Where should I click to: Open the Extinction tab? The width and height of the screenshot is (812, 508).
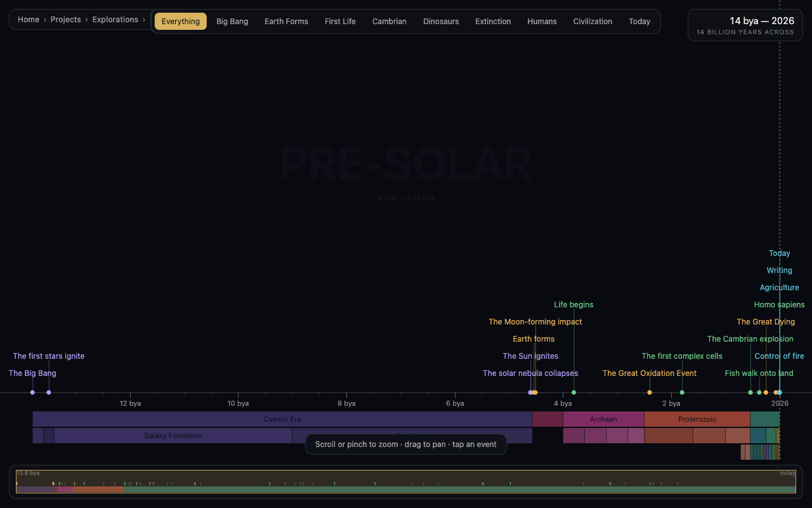(493, 21)
